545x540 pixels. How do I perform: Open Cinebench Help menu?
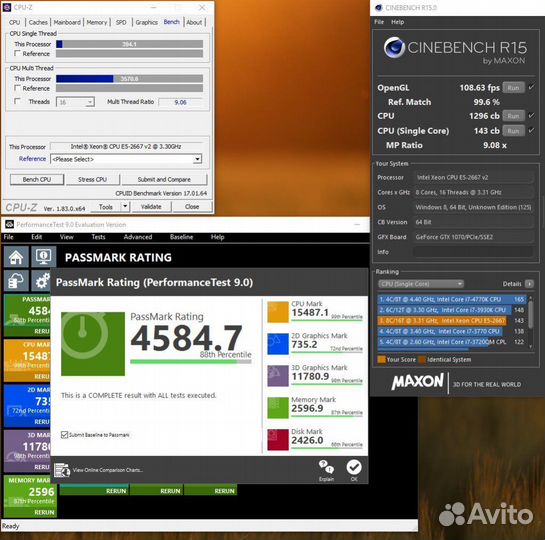click(x=398, y=22)
